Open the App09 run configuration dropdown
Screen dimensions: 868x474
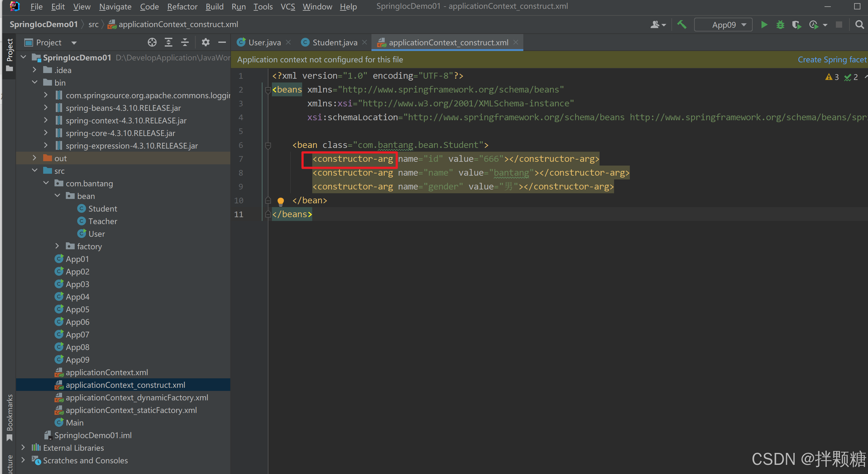724,25
